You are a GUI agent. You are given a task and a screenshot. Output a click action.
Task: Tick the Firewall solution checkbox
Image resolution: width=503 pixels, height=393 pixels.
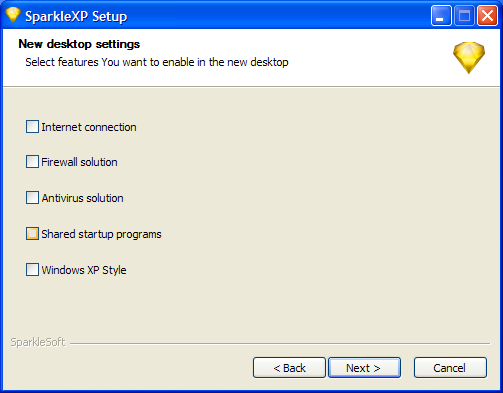coord(32,162)
